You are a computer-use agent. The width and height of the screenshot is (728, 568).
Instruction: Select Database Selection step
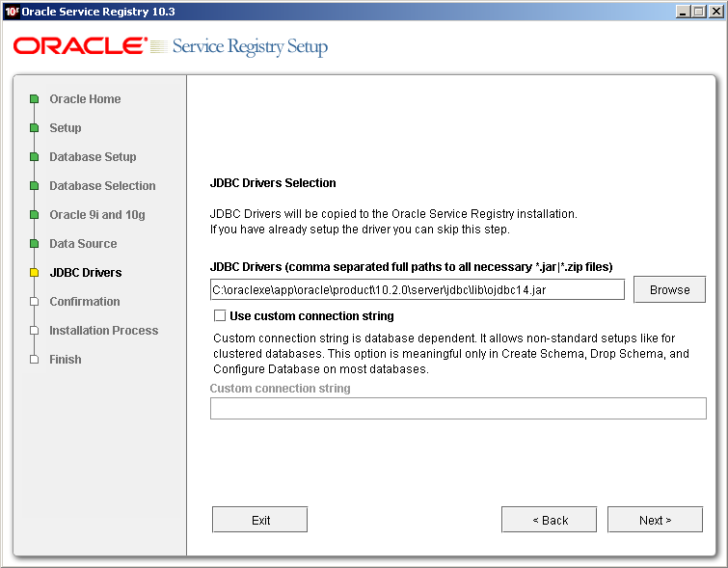tap(102, 186)
